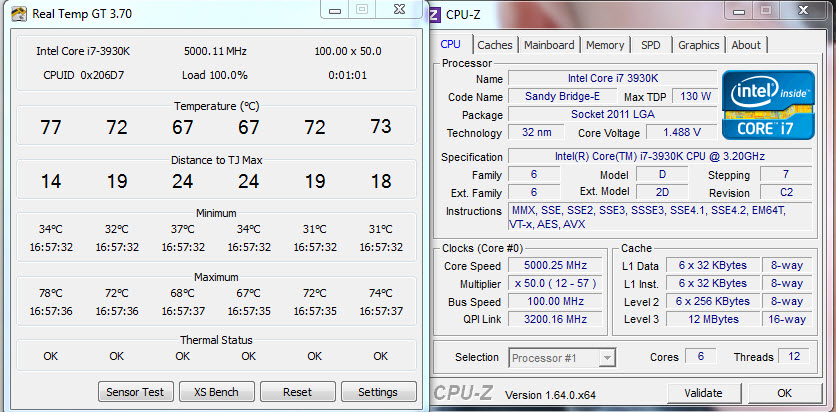Open the Mainboard tab

click(x=549, y=45)
